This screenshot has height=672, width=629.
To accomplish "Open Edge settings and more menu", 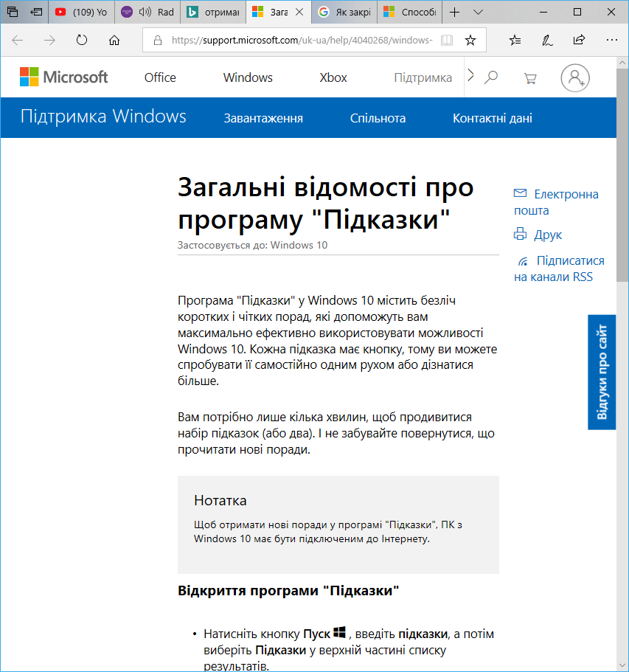I will pos(612,40).
